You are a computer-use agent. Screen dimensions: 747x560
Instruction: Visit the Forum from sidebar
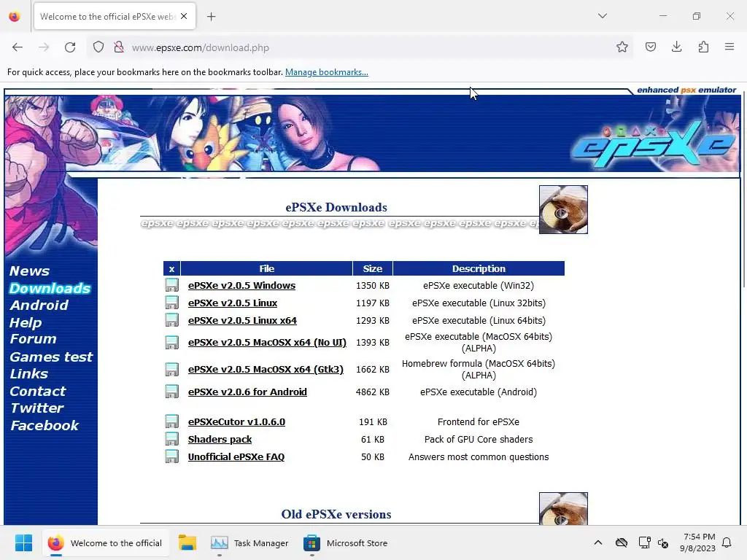click(34, 339)
